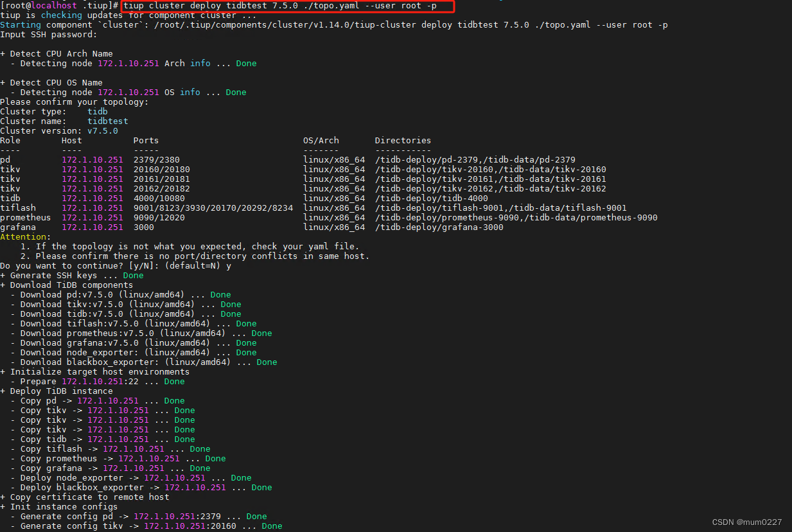Click 'Download blackbox_exporter:' line

pos(144,362)
